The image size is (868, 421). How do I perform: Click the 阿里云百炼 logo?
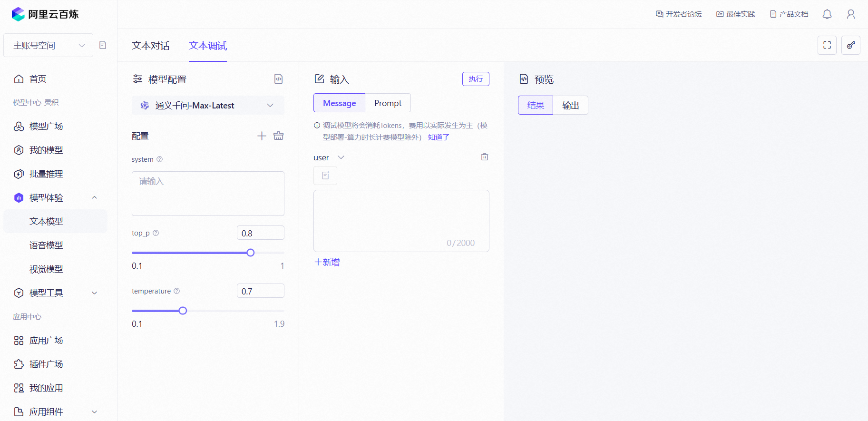[x=45, y=14]
